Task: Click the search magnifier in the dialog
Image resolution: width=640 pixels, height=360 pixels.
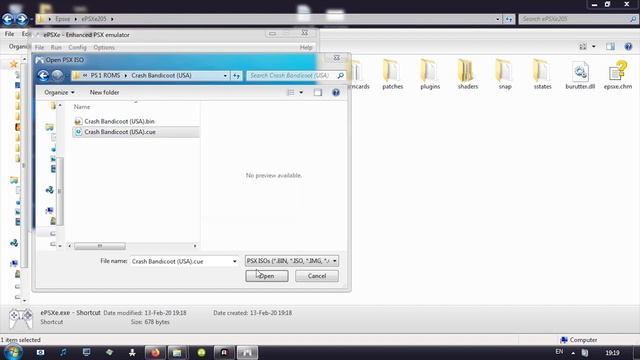Action: coord(340,76)
